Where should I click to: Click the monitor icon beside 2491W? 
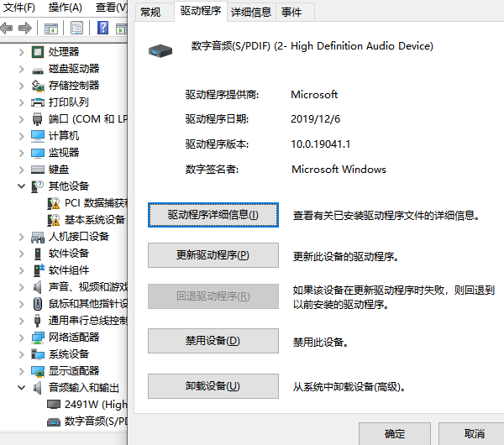point(54,404)
